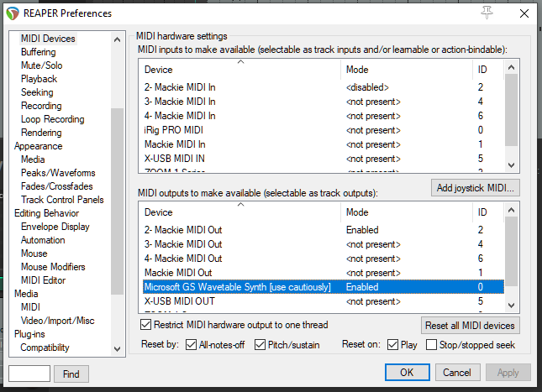Close the REAPER Preferences window
Image resolution: width=542 pixels, height=392 pixels.
click(x=524, y=13)
